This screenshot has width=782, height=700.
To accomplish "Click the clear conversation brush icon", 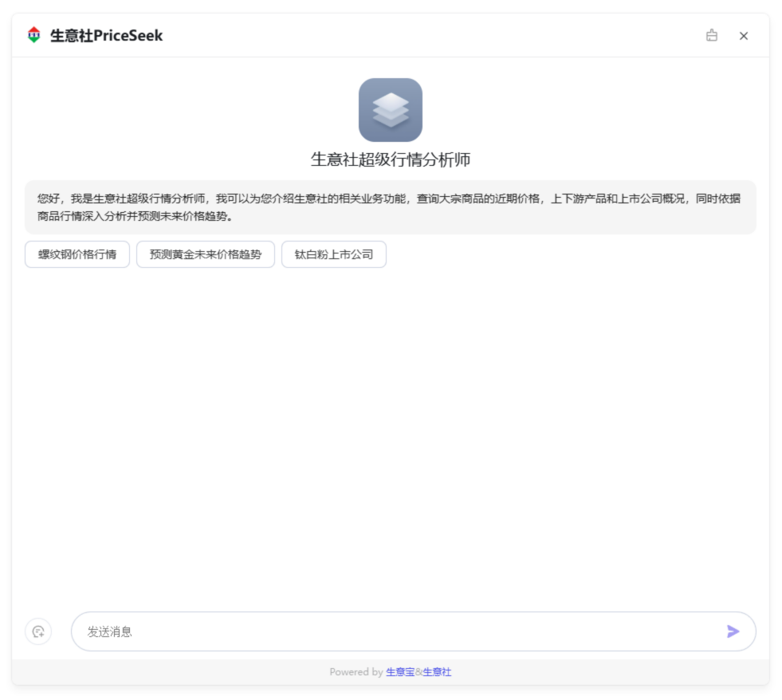I will coord(712,35).
